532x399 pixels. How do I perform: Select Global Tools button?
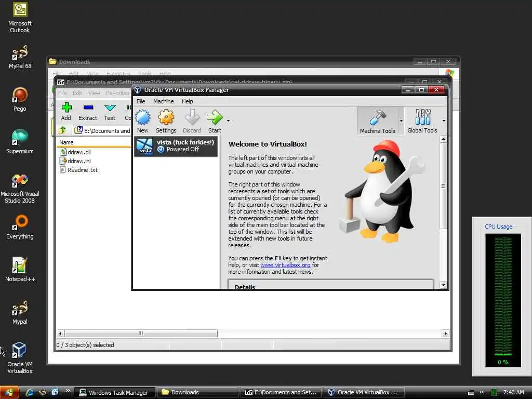(422, 121)
